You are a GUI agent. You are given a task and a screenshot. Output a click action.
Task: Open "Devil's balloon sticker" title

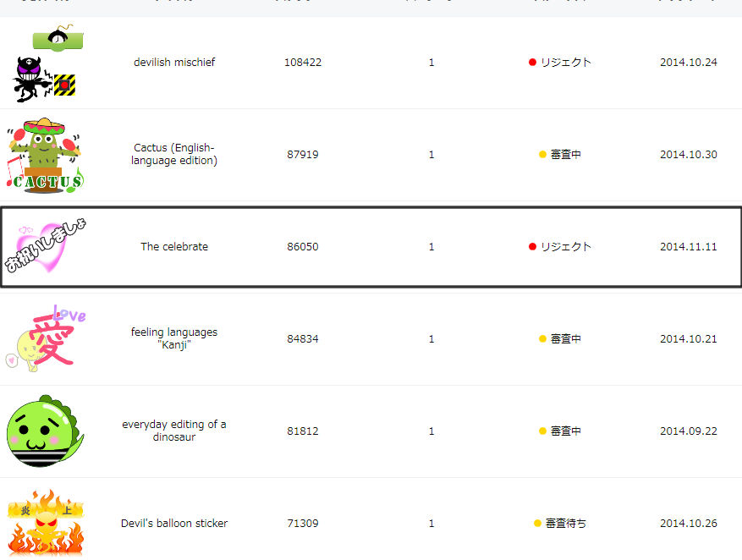click(174, 524)
